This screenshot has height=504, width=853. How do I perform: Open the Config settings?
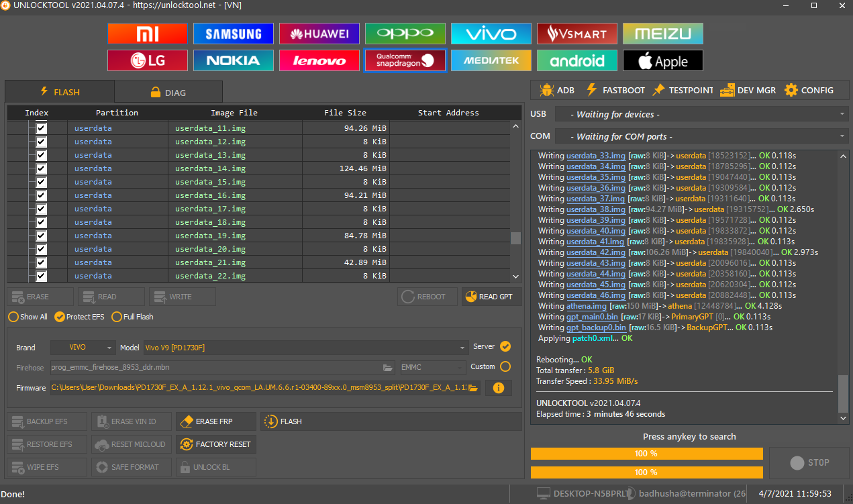(x=809, y=90)
